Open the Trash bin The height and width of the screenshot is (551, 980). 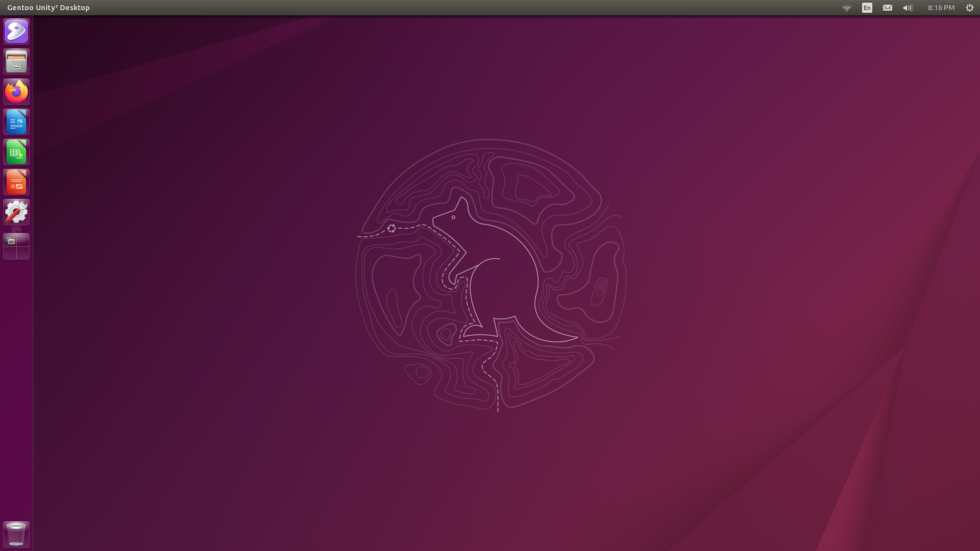pyautogui.click(x=16, y=534)
